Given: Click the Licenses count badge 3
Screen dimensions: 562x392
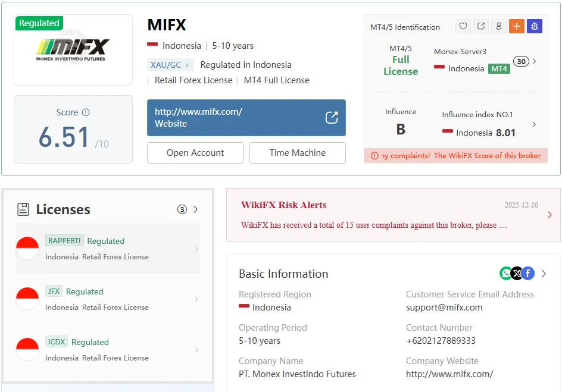Looking at the screenshot, I should pyautogui.click(x=182, y=209).
